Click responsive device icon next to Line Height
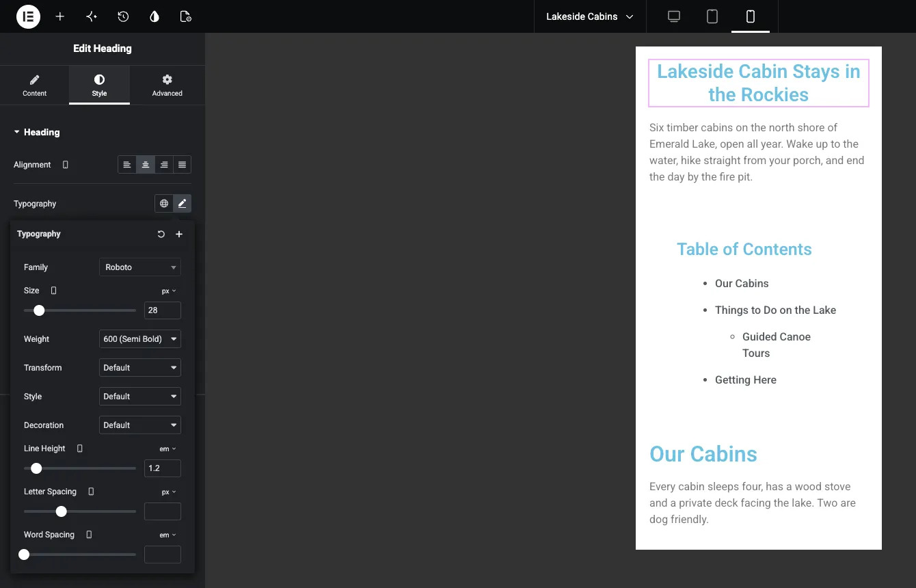The height and width of the screenshot is (588, 916). (80, 449)
